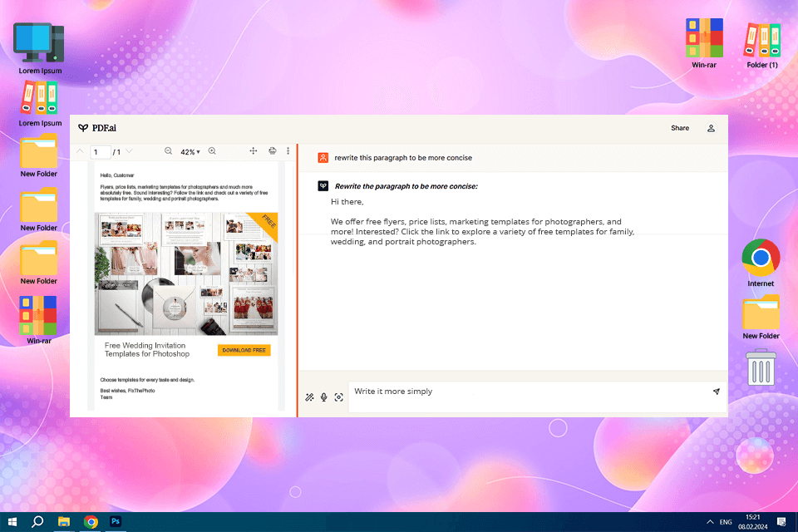Screen dimensions: 798x532
Task: Open Lorem Ipsum binders desktop icon
Action: click(x=40, y=104)
